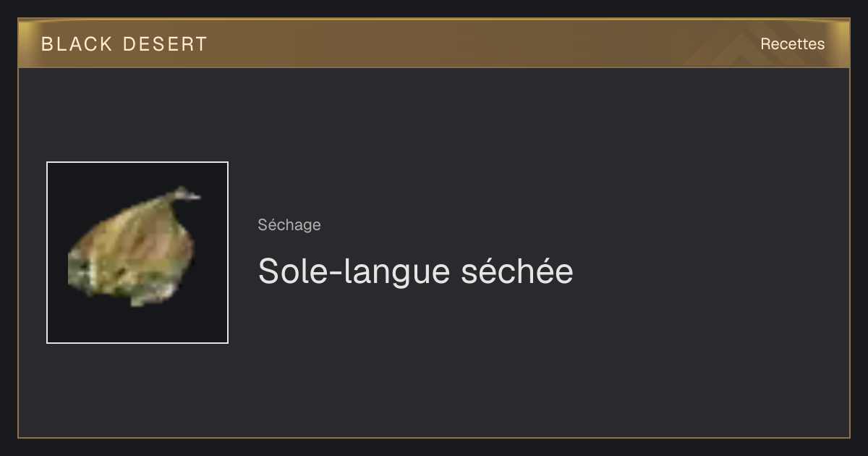The image size is (868, 456).
Task: Select the Séchage category label
Action: (x=289, y=225)
